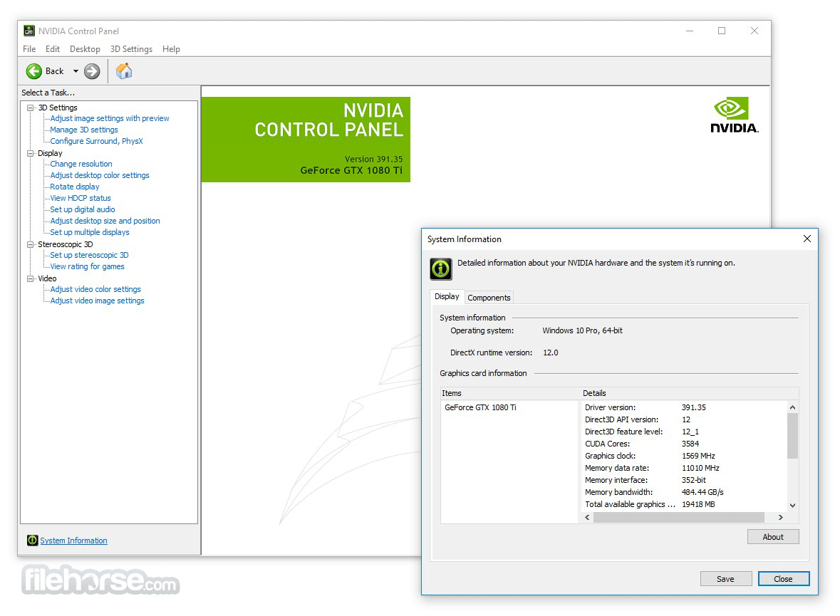Click the Home icon in toolbar
This screenshot has width=840, height=616.
tap(124, 71)
